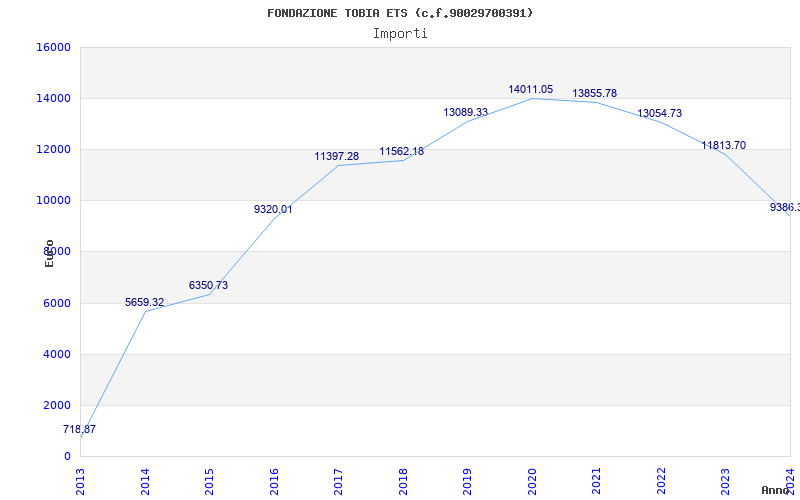This screenshot has width=800, height=500.
Task: Click the data label 5659.32
Action: pos(144,303)
